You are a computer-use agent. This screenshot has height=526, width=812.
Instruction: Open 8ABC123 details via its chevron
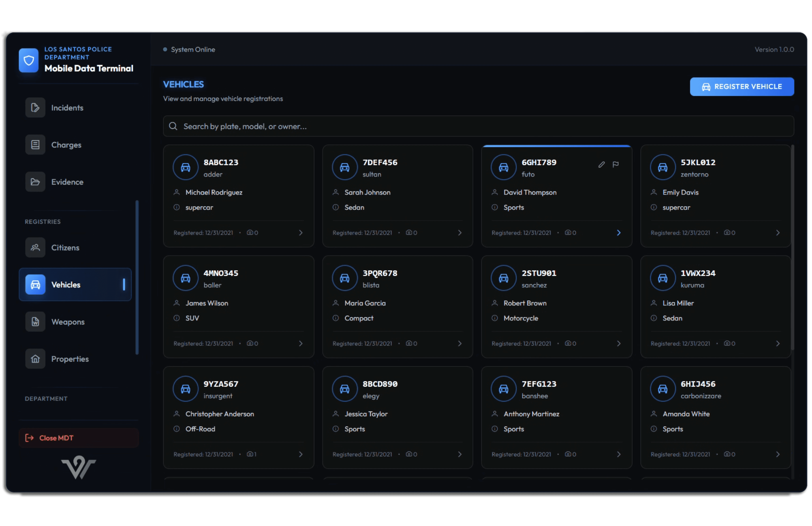pos(301,233)
